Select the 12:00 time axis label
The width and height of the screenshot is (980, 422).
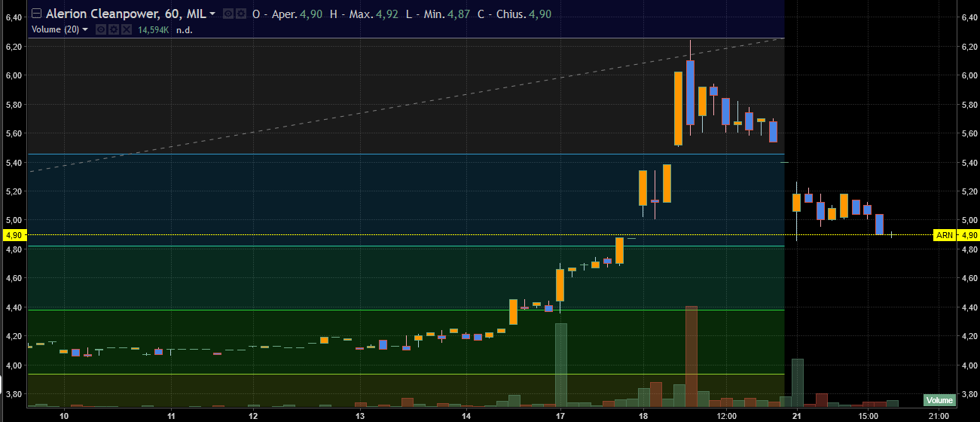726,415
